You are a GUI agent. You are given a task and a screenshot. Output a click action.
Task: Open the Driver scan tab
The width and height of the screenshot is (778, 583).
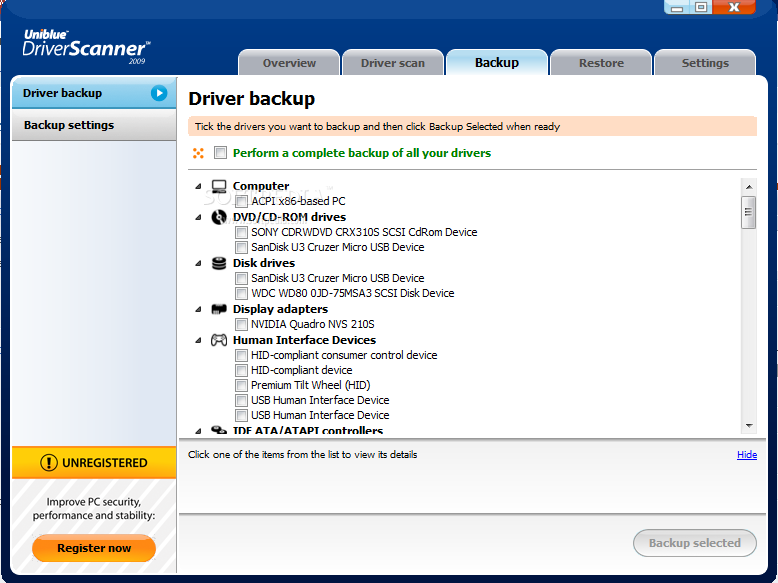coord(392,63)
